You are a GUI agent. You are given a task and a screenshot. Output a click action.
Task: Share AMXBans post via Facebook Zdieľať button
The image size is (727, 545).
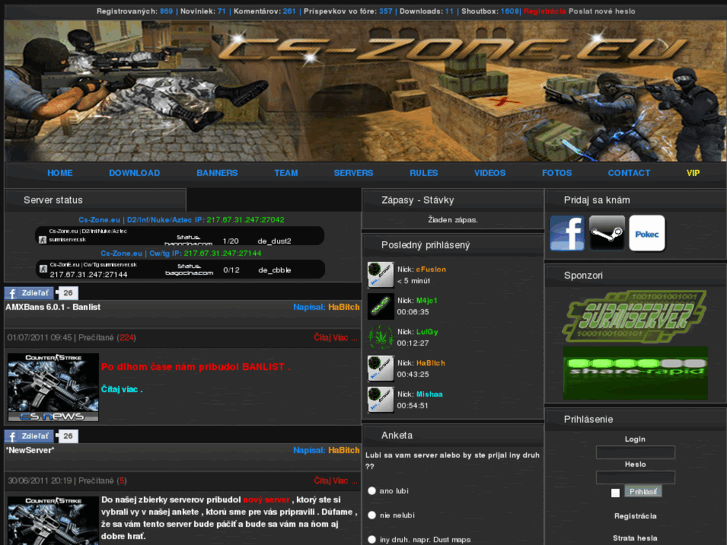click(29, 293)
